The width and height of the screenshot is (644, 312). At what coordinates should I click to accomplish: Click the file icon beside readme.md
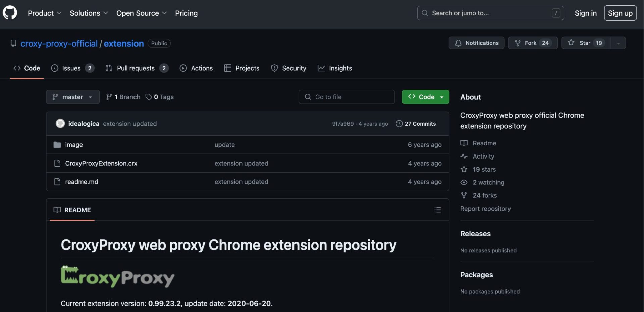click(x=57, y=182)
